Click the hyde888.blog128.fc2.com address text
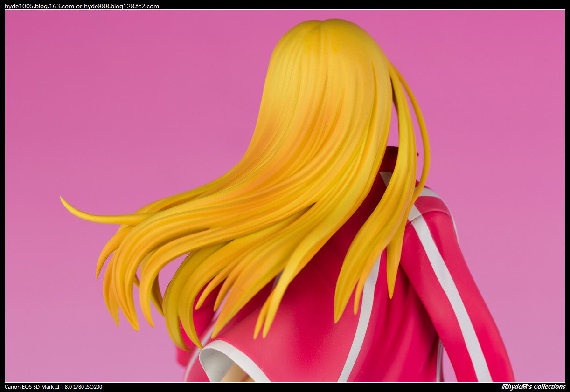The width and height of the screenshot is (570, 392). pyautogui.click(x=121, y=6)
